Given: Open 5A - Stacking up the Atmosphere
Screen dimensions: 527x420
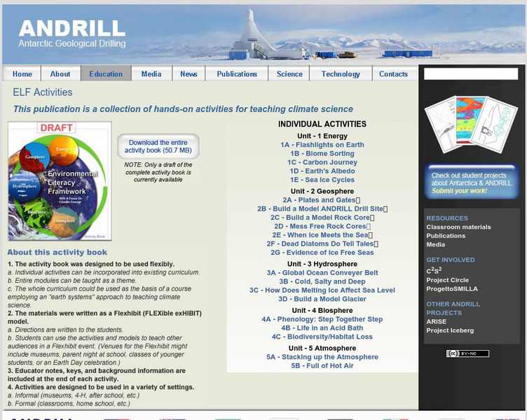Looking at the screenshot, I should pyautogui.click(x=322, y=356).
